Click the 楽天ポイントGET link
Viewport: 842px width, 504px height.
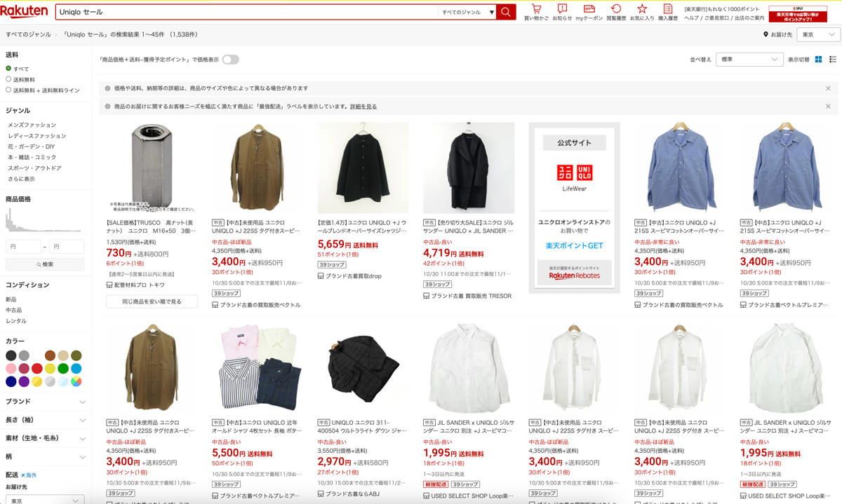(x=574, y=245)
